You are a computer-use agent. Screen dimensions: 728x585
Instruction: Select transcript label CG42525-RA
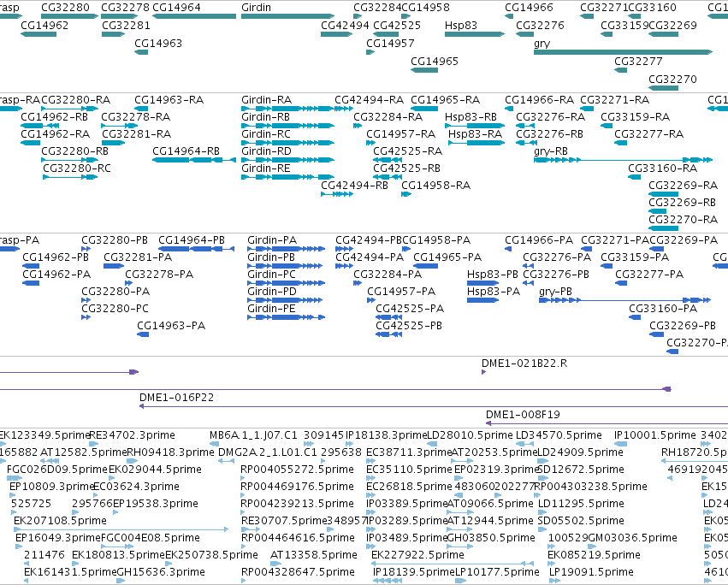point(408,151)
